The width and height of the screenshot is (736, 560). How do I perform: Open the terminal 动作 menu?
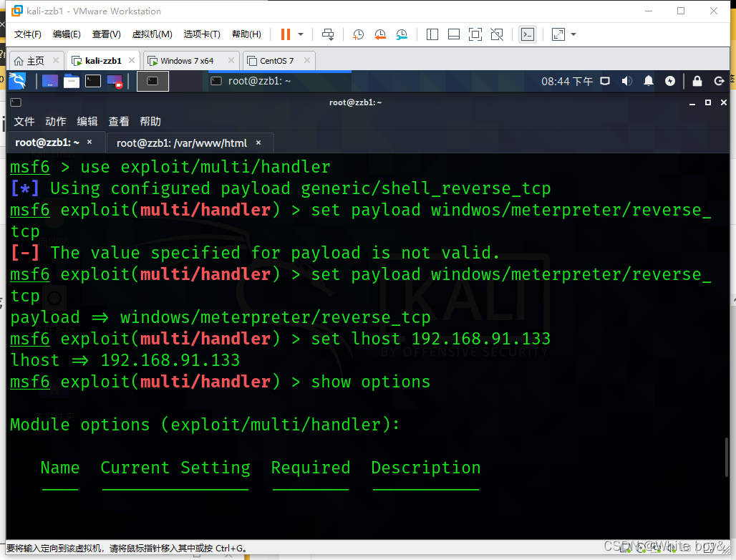pyautogui.click(x=56, y=122)
